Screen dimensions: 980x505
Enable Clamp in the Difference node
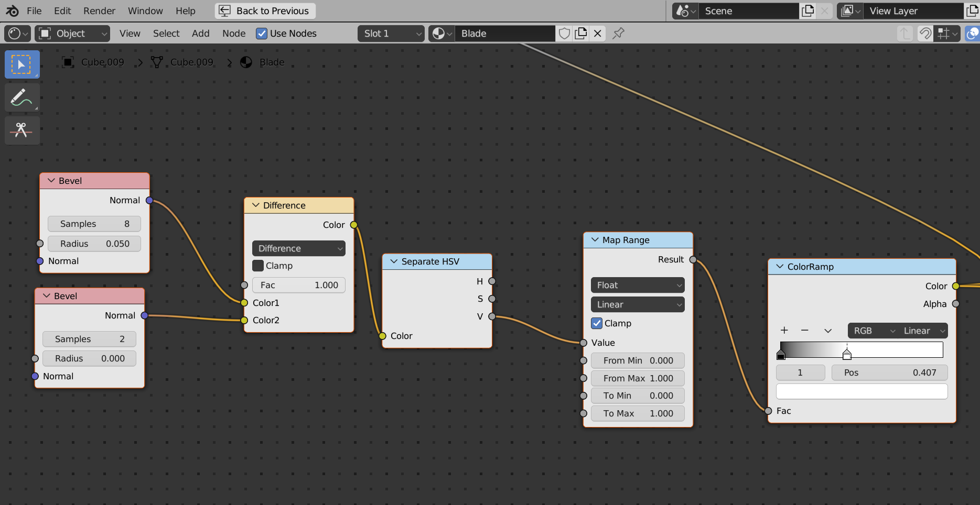[258, 266]
